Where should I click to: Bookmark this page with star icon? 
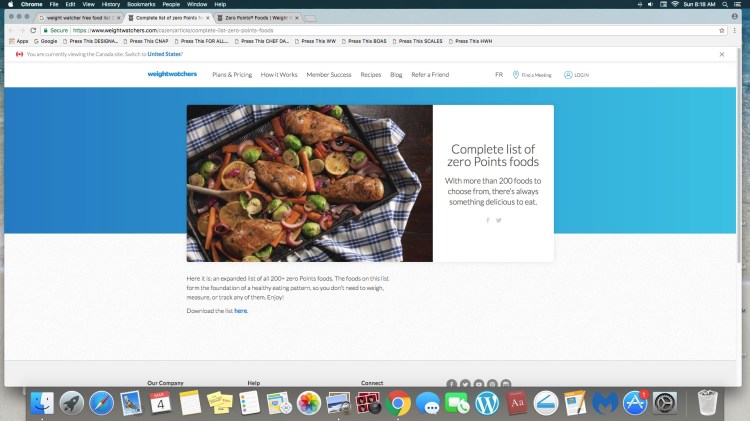pos(722,30)
